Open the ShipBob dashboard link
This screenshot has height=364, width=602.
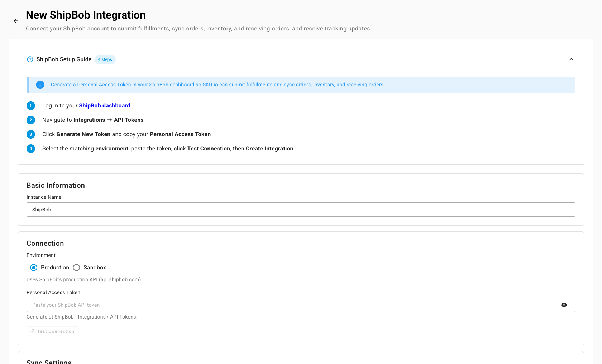click(105, 106)
